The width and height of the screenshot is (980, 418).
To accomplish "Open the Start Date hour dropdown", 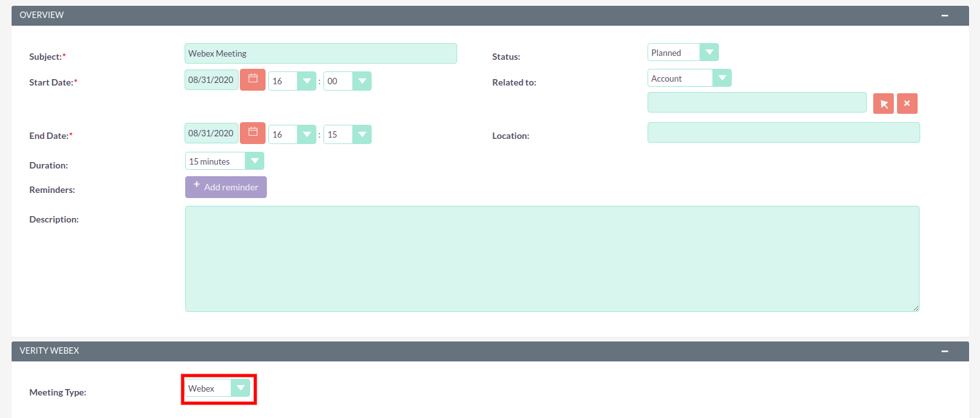I will tap(292, 81).
